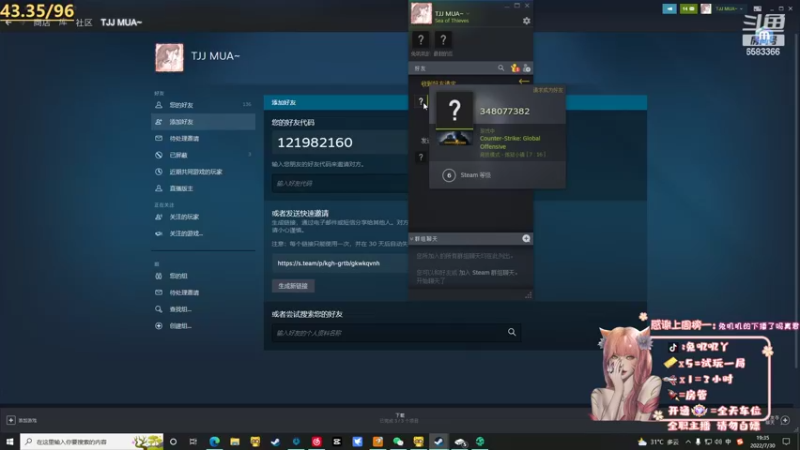Open friends & chat plus icon at bottom right

pos(785,420)
